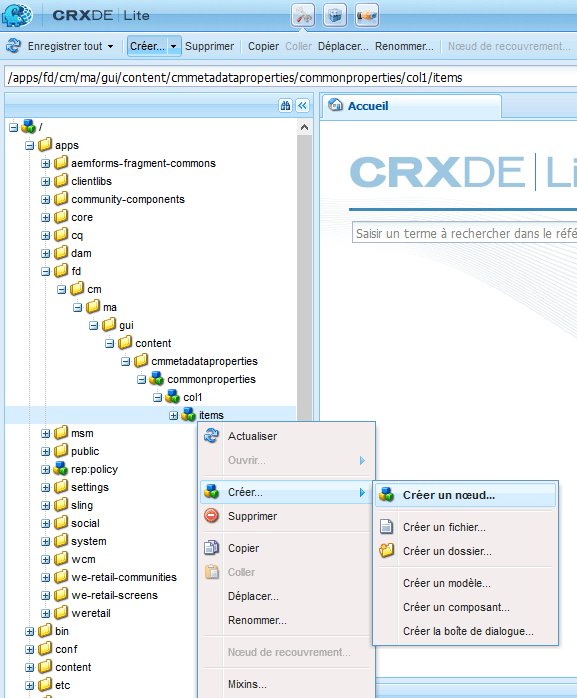577x698 pixels.
Task: Click the items node icon
Action: tap(188, 414)
